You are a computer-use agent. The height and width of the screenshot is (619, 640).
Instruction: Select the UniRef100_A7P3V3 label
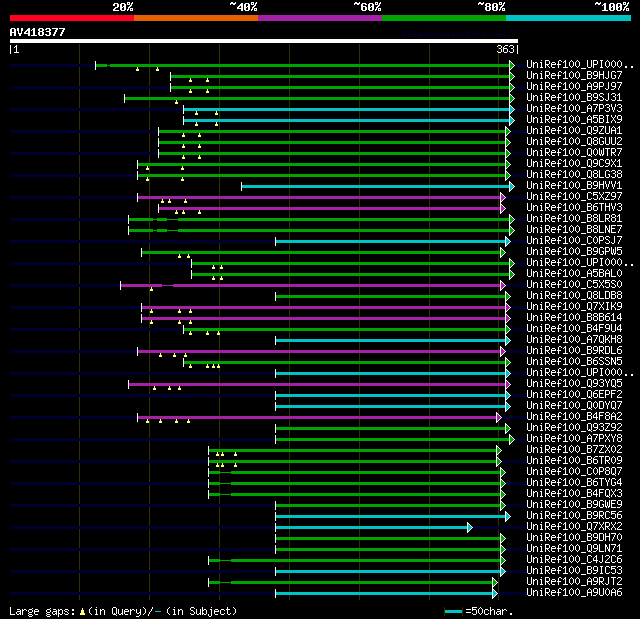[x=574, y=109]
